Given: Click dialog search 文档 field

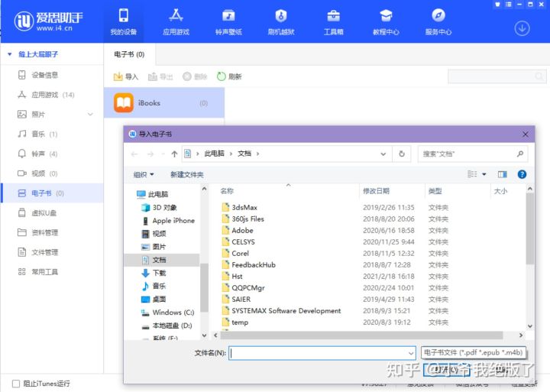Looking at the screenshot, I should [x=473, y=154].
